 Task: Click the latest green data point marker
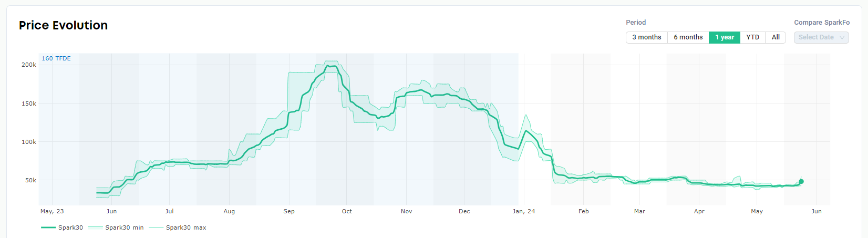801,181
